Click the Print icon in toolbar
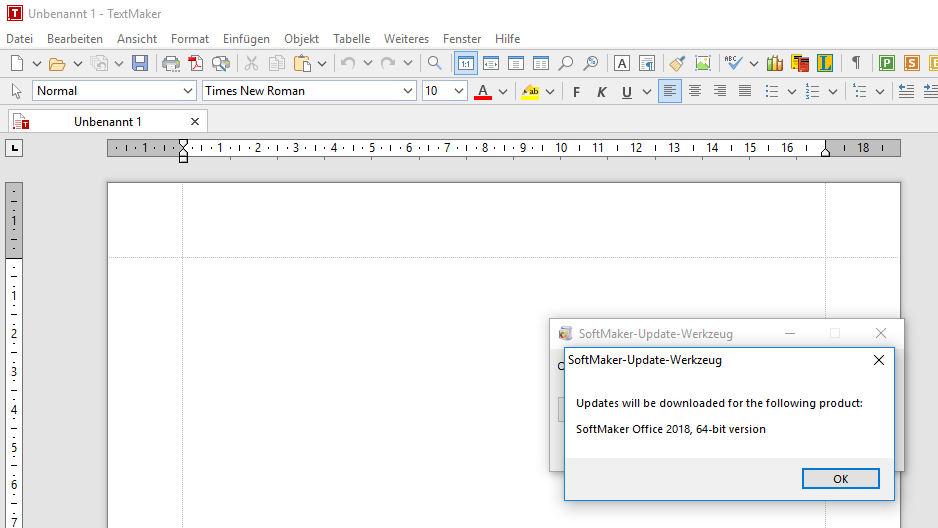Screen dimensions: 938x528 pos(171,63)
